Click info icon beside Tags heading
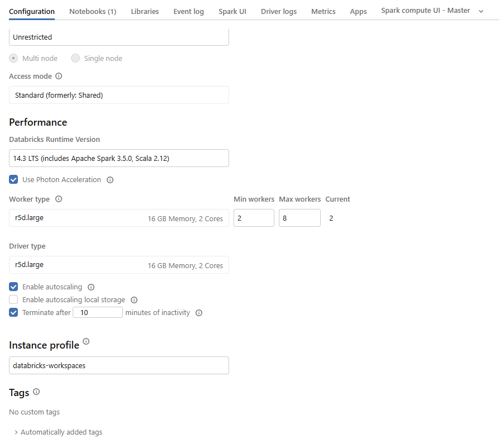This screenshot has width=499, height=448. (36, 392)
